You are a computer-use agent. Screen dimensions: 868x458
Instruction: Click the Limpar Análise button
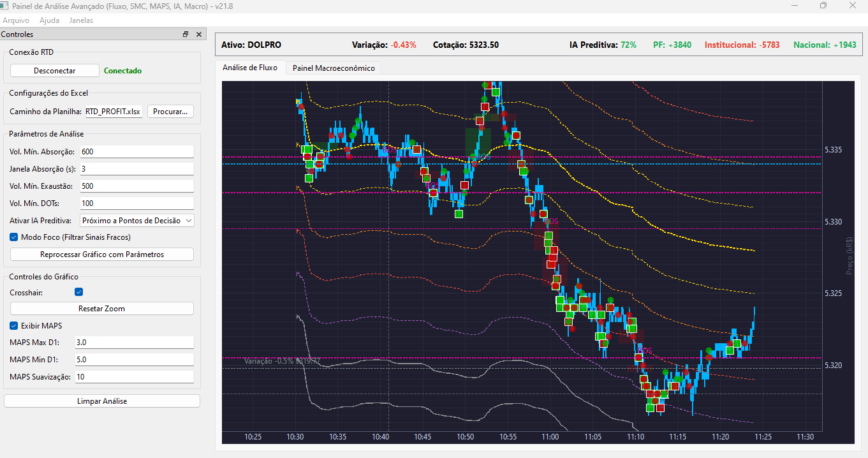pyautogui.click(x=102, y=401)
